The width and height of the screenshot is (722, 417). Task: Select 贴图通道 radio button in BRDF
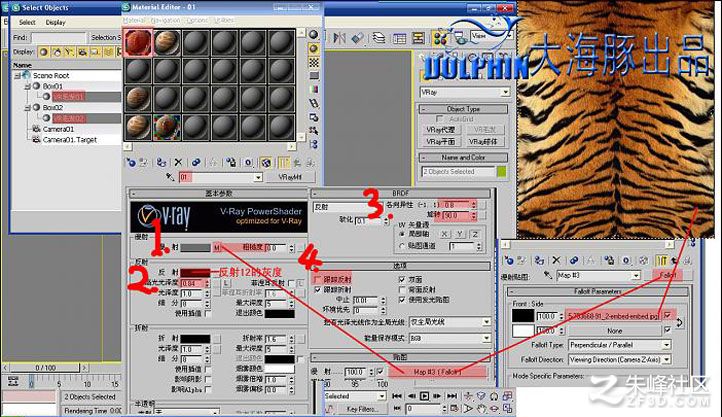tap(402, 246)
